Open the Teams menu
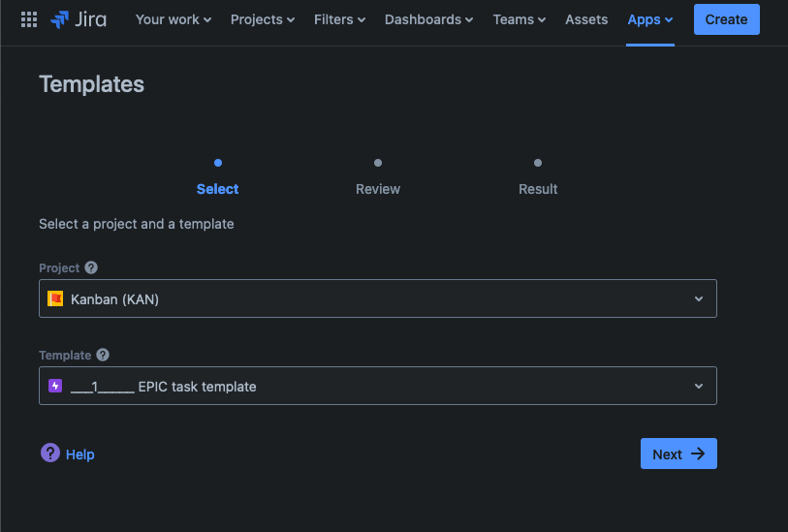The height and width of the screenshot is (532, 788). coord(519,19)
